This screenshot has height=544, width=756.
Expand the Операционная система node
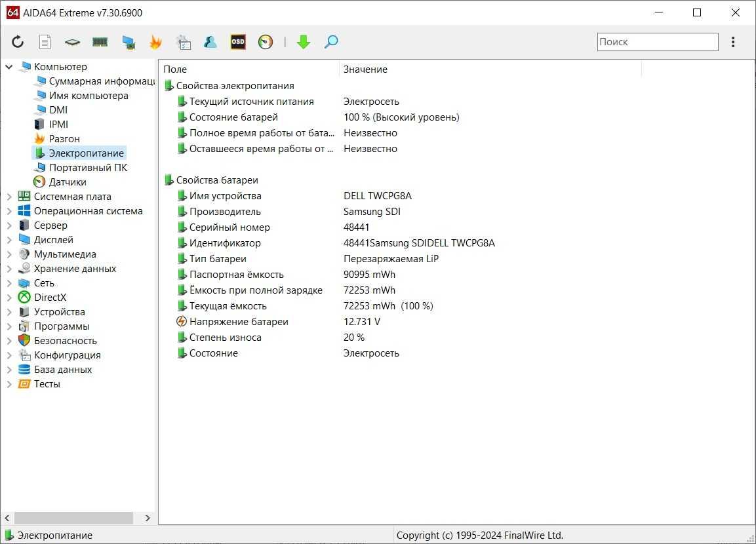click(x=9, y=211)
